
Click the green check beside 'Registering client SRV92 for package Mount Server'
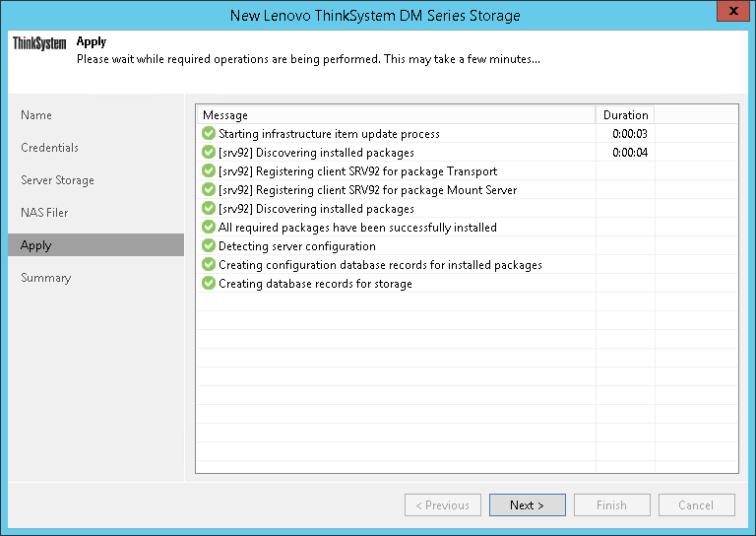[x=209, y=189]
